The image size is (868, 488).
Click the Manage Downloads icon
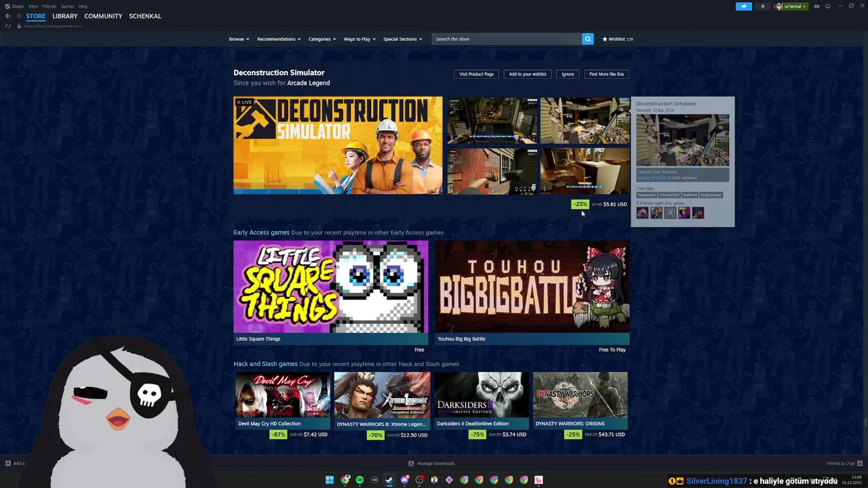tap(411, 464)
